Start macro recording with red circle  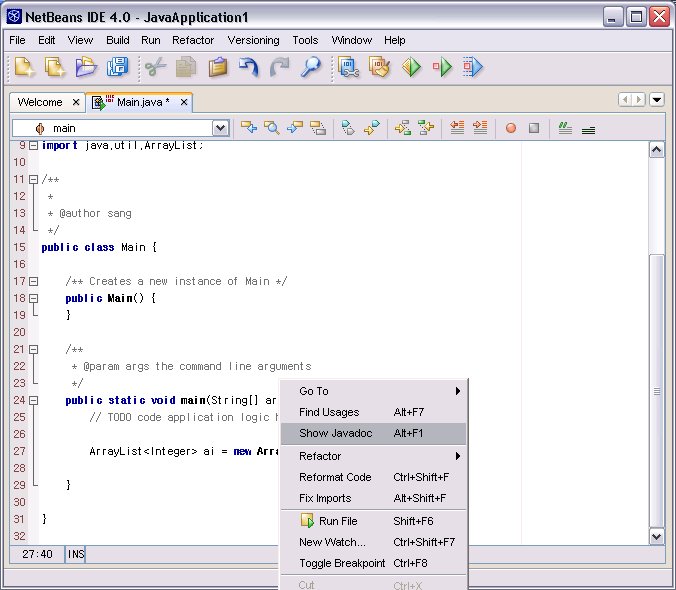tap(511, 128)
